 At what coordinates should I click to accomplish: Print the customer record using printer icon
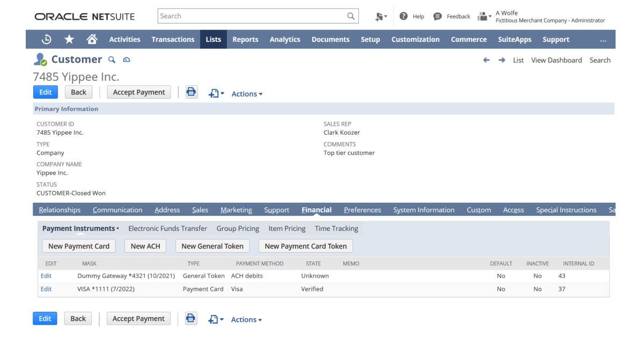click(192, 92)
